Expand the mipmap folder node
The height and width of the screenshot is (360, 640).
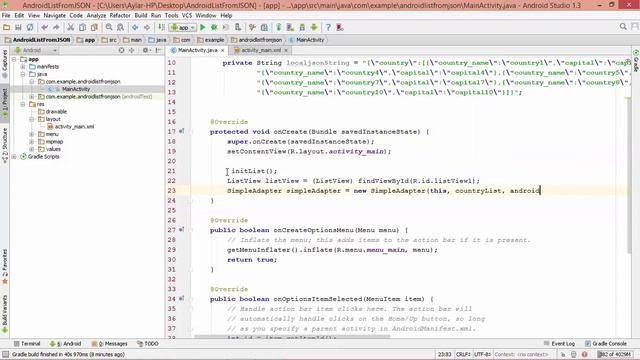click(x=32, y=142)
